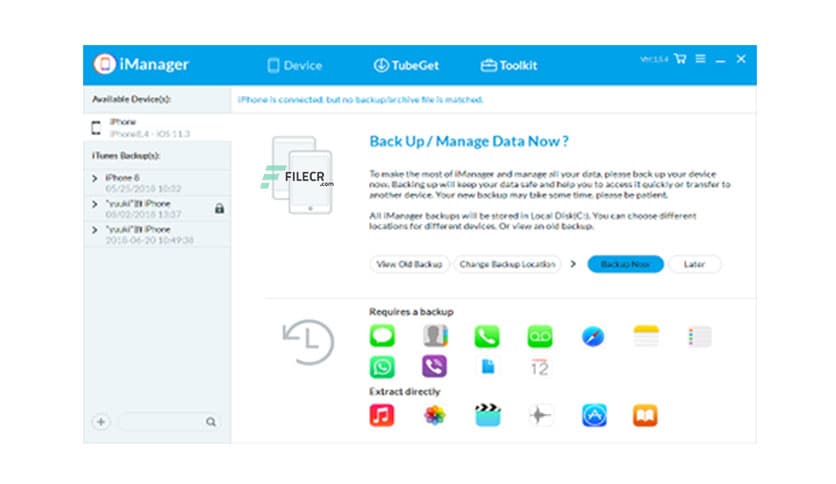Select the iBooks icon
Image resolution: width=836 pixels, height=484 pixels.
click(x=645, y=415)
